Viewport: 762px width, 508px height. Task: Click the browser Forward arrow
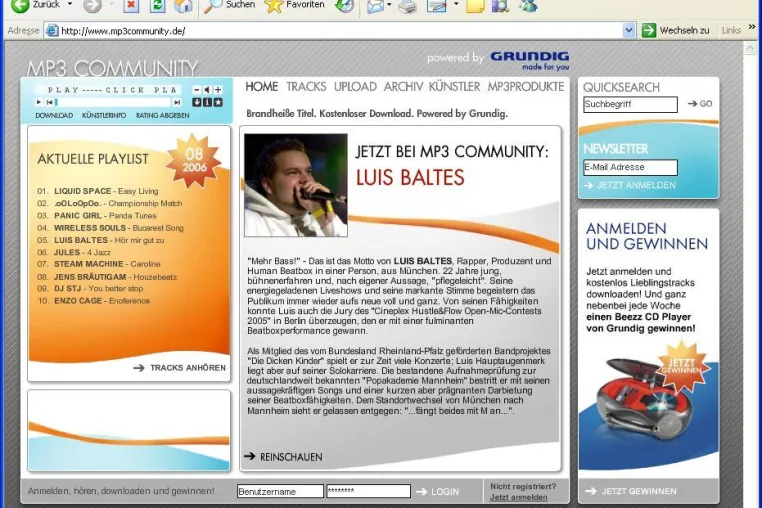[x=92, y=5]
